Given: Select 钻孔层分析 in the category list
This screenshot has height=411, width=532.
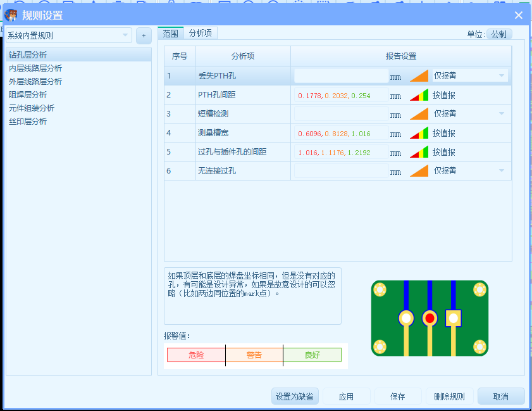Looking at the screenshot, I should (x=78, y=54).
